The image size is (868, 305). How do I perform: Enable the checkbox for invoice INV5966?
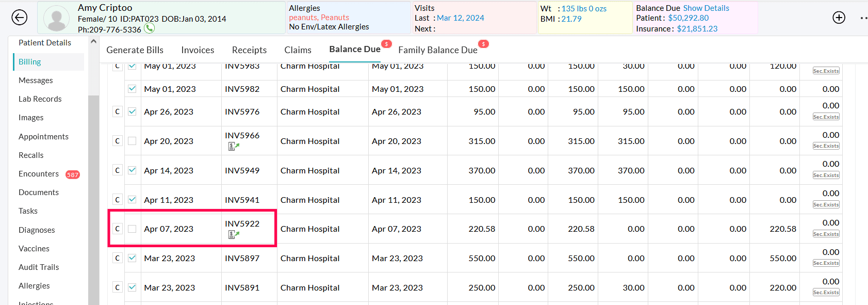[x=133, y=140]
